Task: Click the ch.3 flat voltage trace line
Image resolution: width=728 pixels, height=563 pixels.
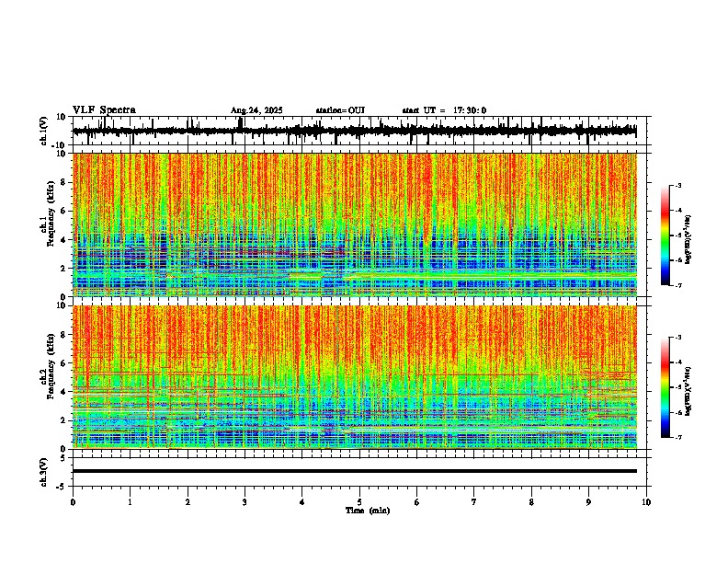Action: 355,471
